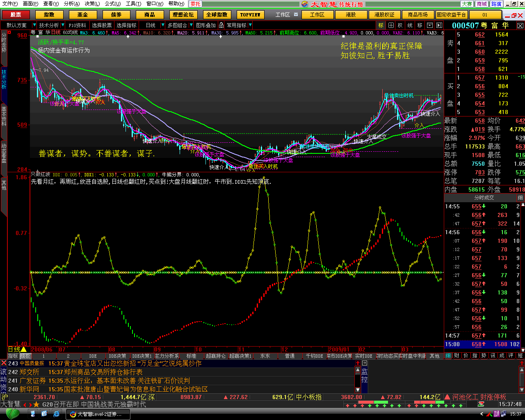
Task: Select the 线 line drawing icon
Action: coord(410,25)
